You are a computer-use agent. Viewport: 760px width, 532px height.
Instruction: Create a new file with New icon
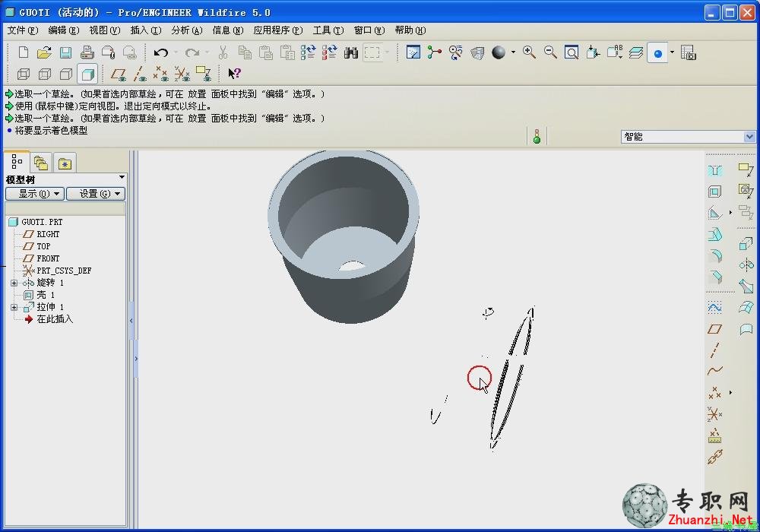coord(24,52)
